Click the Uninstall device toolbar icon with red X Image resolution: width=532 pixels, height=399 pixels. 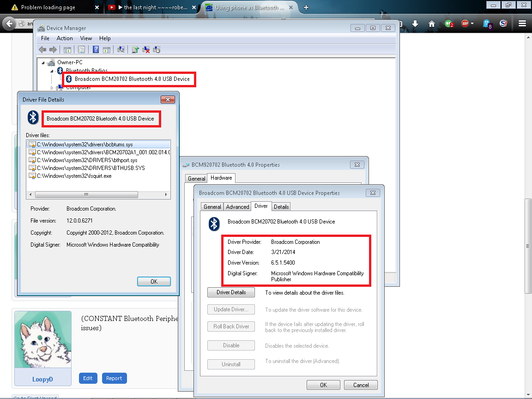146,50
